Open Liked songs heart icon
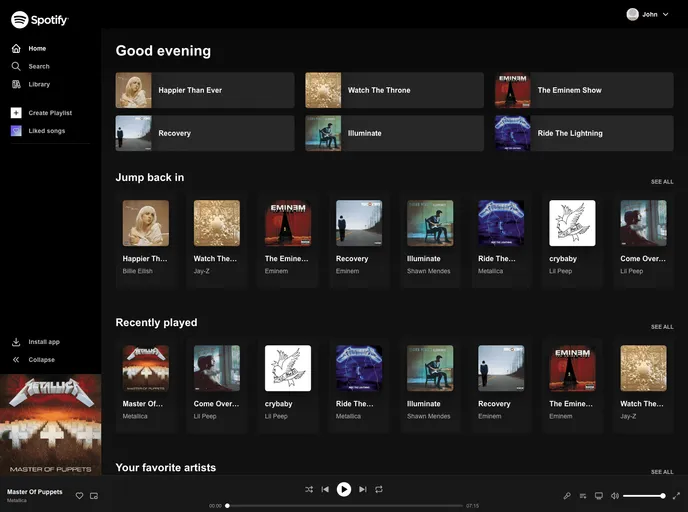The width and height of the screenshot is (688, 512). [x=16, y=131]
